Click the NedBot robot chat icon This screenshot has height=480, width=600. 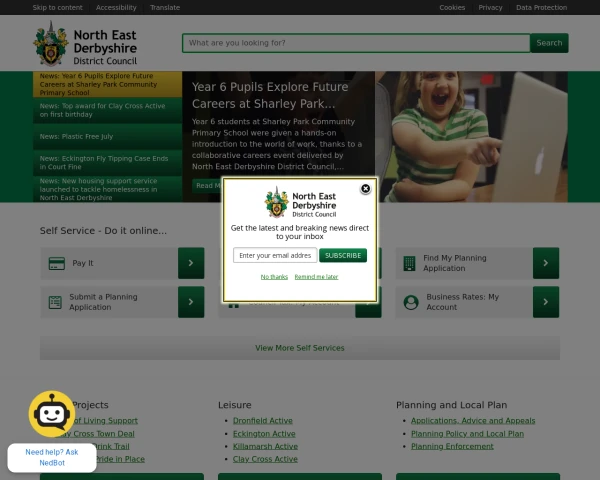click(x=52, y=414)
